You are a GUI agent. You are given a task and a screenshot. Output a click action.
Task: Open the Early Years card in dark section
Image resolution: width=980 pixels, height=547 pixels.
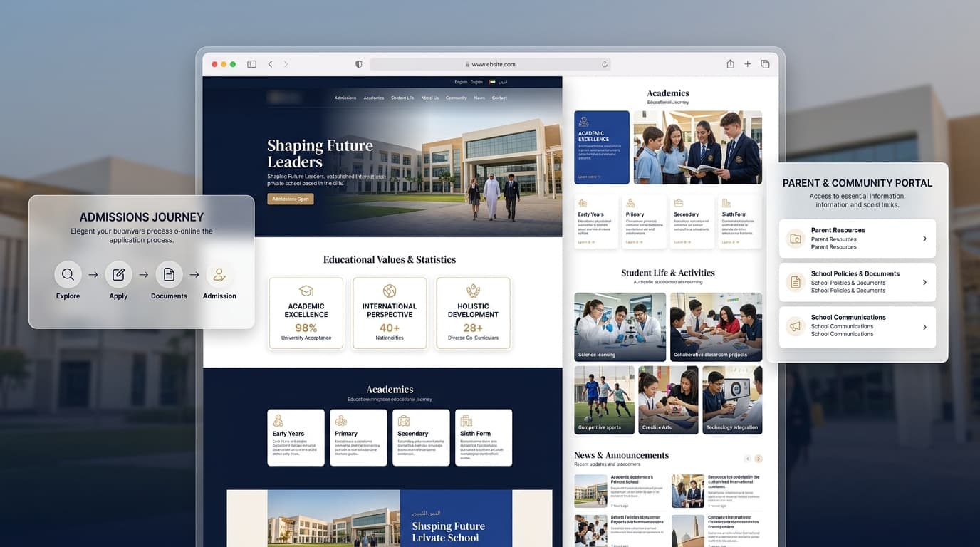296,437
